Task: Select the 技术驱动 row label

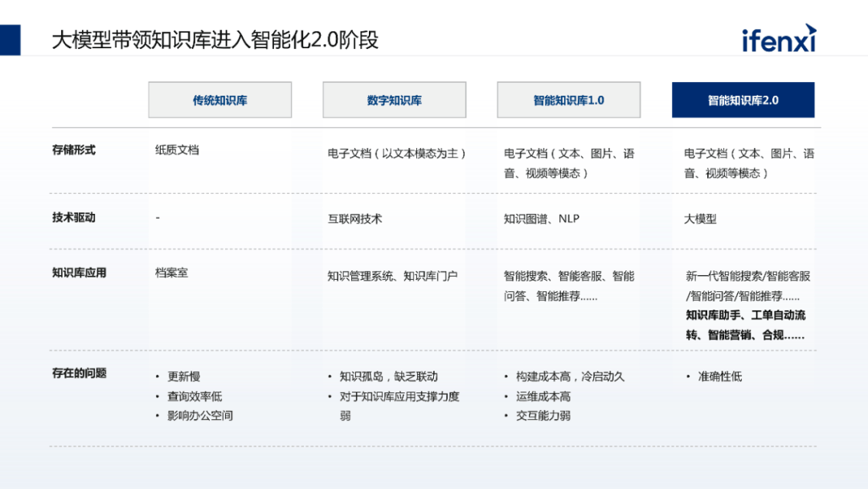Action: (74, 217)
